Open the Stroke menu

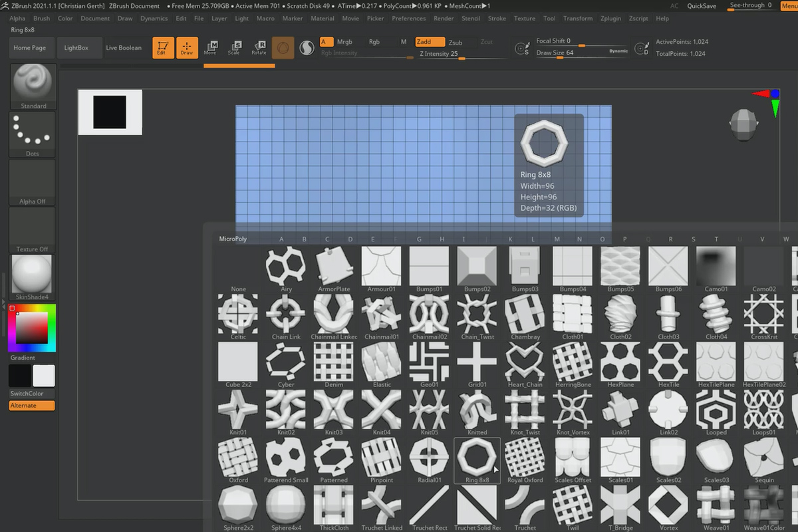(497, 19)
